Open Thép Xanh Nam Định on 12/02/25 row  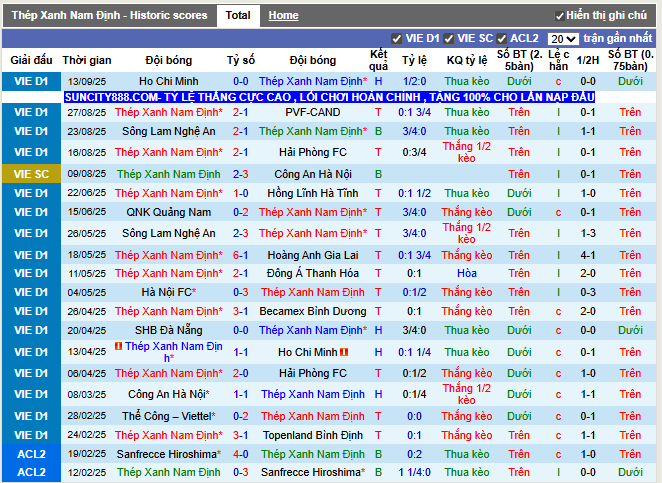(168, 472)
